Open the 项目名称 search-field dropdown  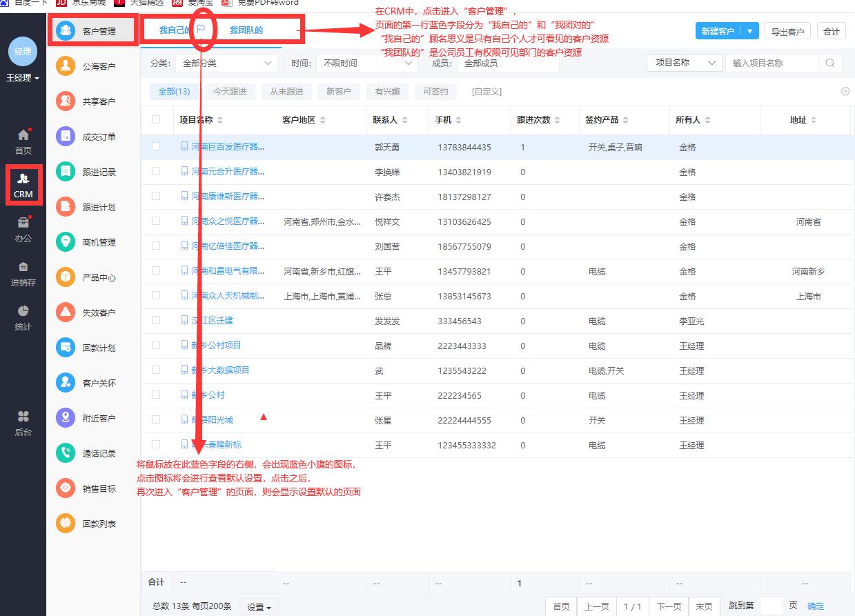click(685, 63)
